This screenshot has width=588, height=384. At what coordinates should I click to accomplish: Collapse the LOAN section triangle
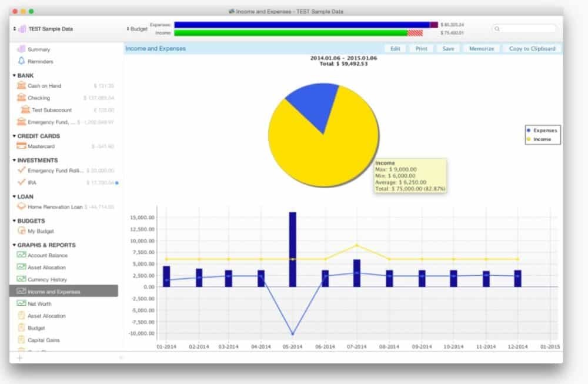pos(14,197)
